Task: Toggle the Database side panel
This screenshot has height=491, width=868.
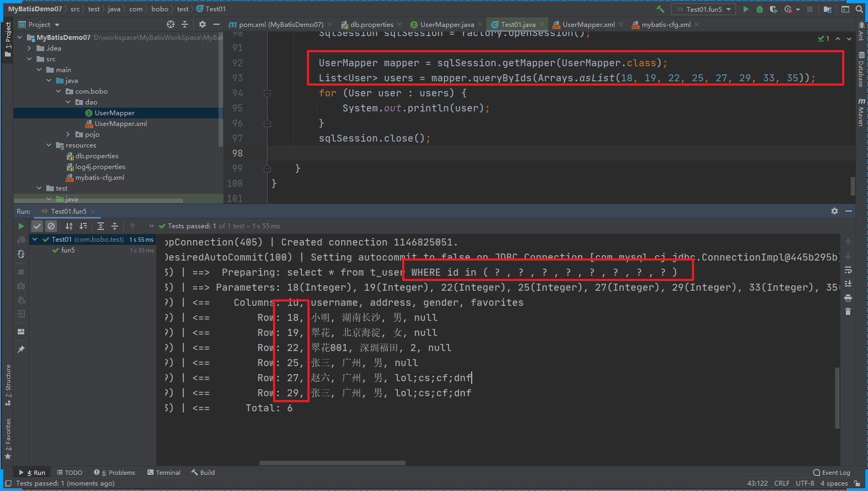Action: [x=862, y=70]
